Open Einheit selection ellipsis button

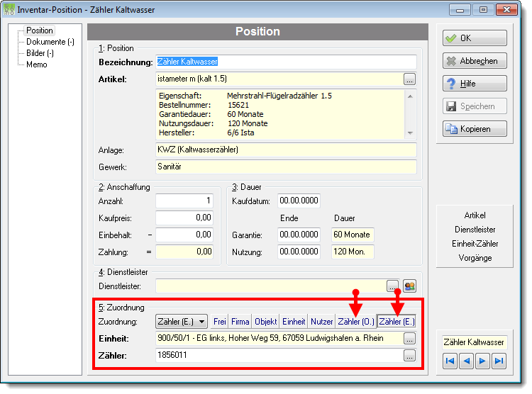pyautogui.click(x=409, y=339)
